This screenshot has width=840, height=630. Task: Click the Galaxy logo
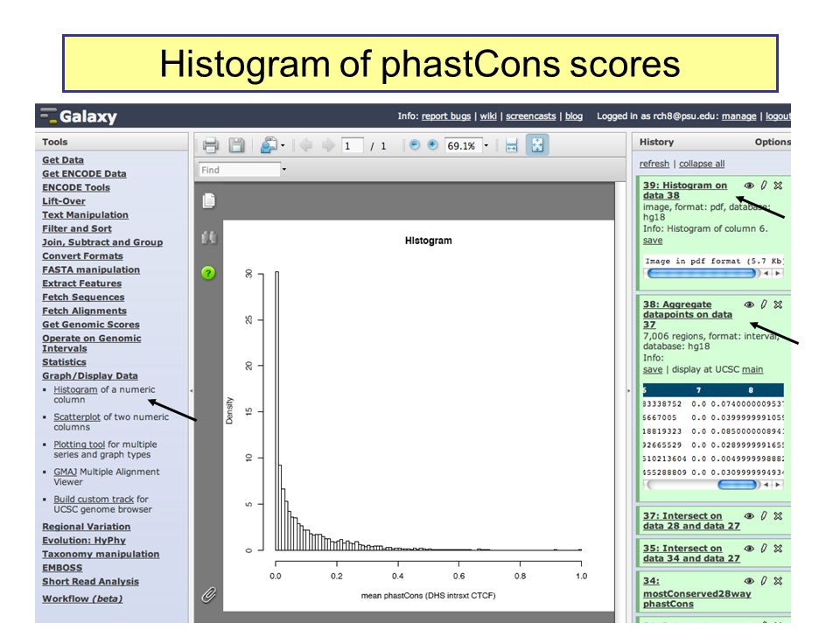coord(79,116)
